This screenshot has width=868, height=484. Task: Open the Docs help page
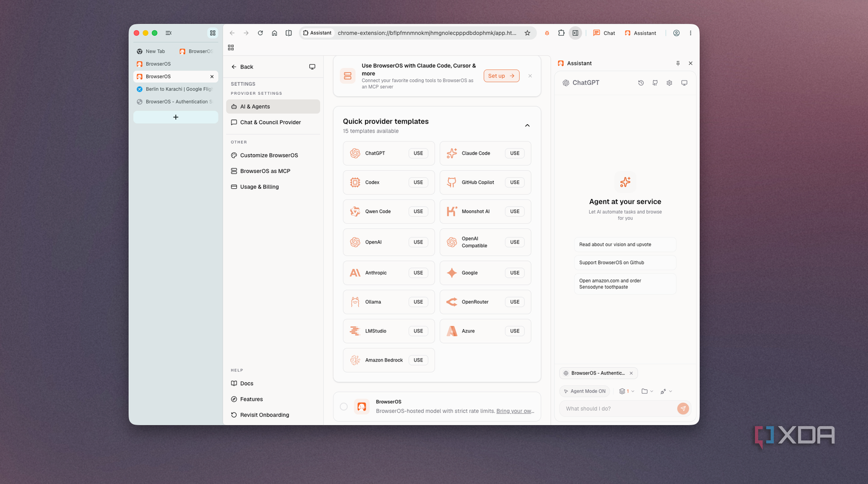coord(273,384)
